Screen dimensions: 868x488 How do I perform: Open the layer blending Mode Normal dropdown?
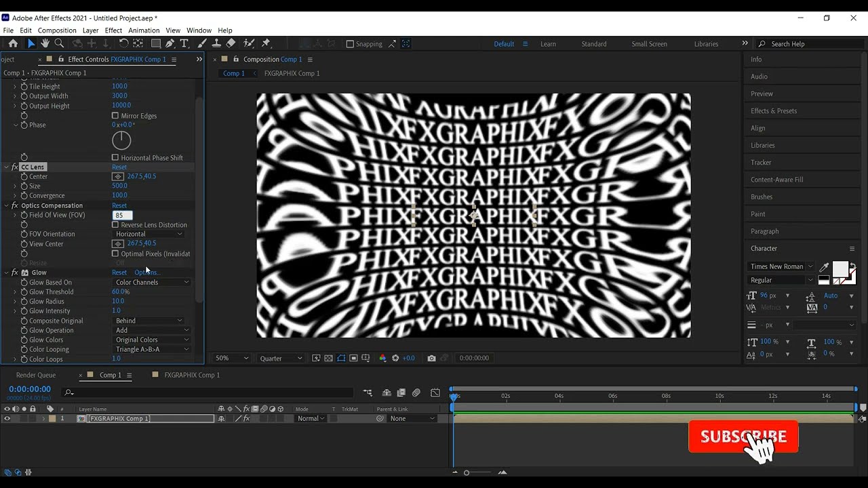tap(311, 419)
